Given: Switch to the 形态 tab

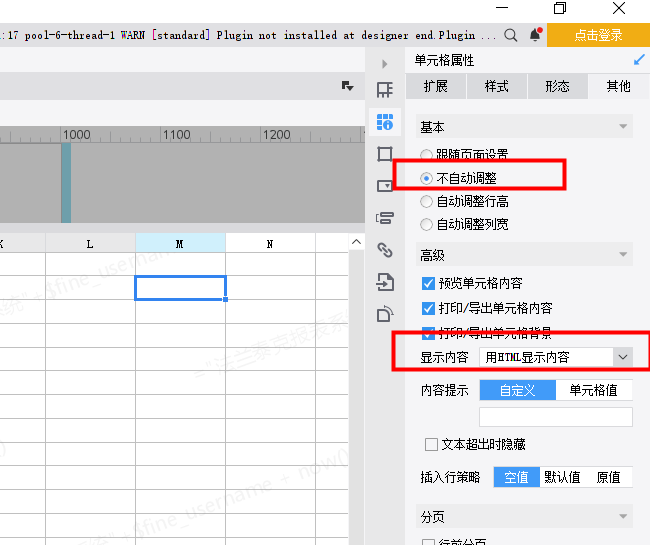Looking at the screenshot, I should pos(558,87).
